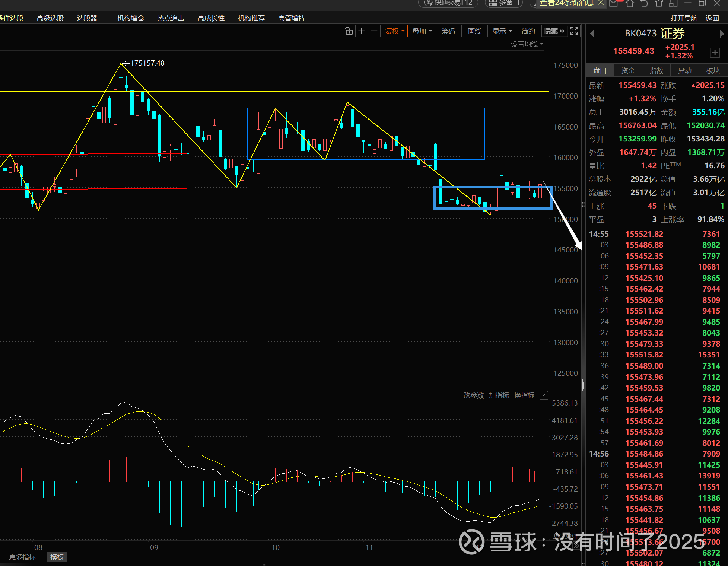
Task: Close the MACD indicator panel
Action: (x=544, y=395)
